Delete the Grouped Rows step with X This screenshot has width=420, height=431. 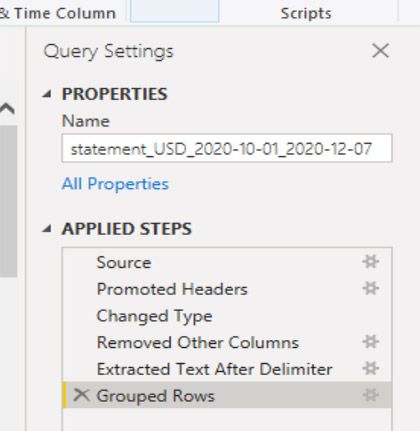81,395
